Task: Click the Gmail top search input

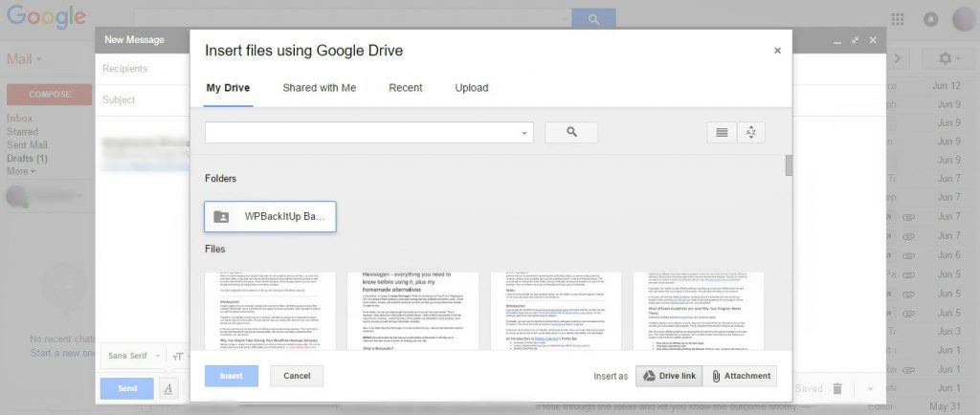Action: tap(353, 19)
